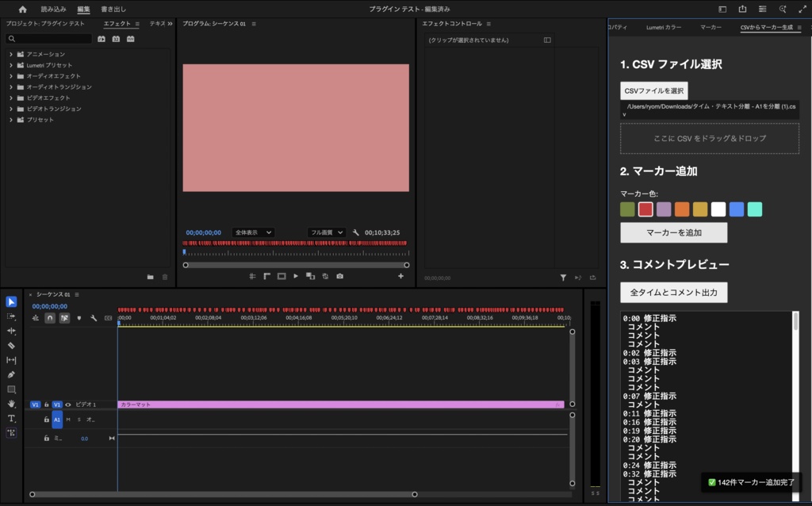Image resolution: width=812 pixels, height=506 pixels.
Task: Toggle video 1 track output eye
Action: coord(68,404)
